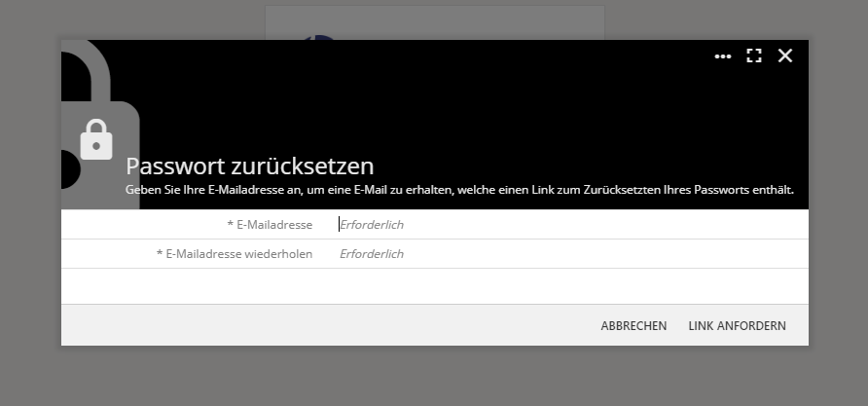Expand dialog with the fullscreen icon
The width and height of the screenshot is (868, 406).
(753, 55)
